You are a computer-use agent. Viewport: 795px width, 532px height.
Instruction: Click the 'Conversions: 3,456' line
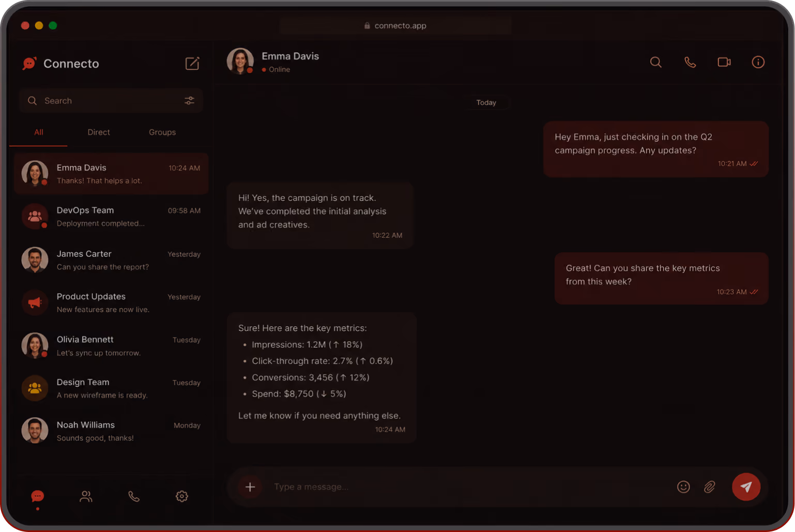click(x=311, y=378)
